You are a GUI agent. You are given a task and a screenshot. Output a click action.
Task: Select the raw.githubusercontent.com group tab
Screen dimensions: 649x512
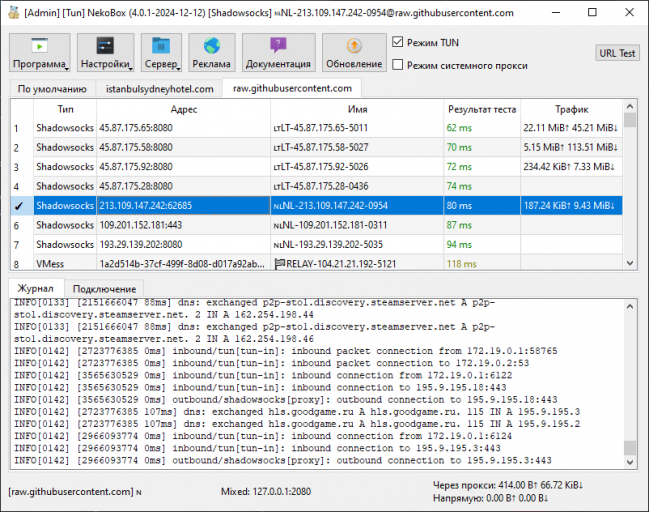(292, 88)
